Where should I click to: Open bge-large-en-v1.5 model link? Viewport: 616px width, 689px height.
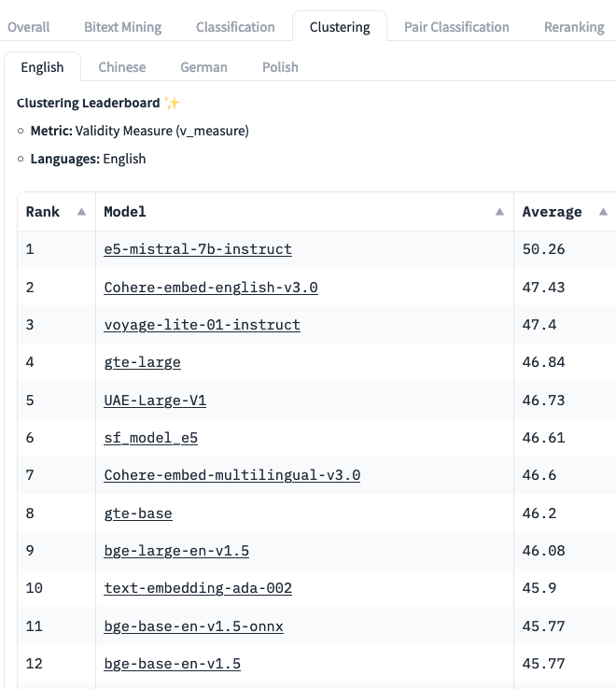[x=176, y=551]
